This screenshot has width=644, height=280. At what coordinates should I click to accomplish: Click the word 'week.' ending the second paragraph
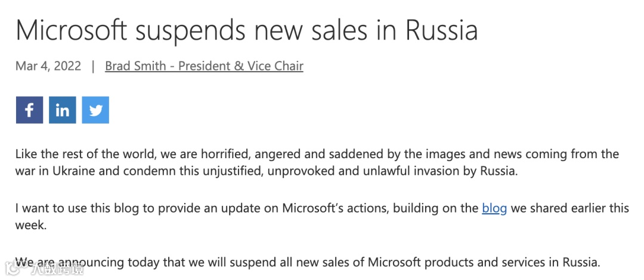(x=30, y=226)
